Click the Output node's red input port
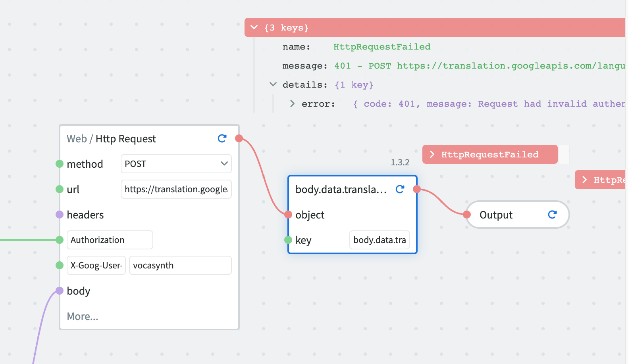Screen dimensions: 628x364 (x=467, y=215)
